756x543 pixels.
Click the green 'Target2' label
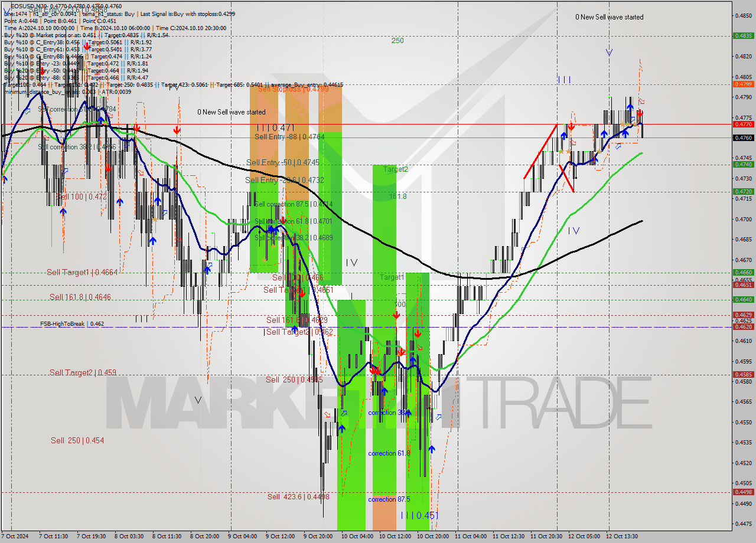[x=395, y=169]
